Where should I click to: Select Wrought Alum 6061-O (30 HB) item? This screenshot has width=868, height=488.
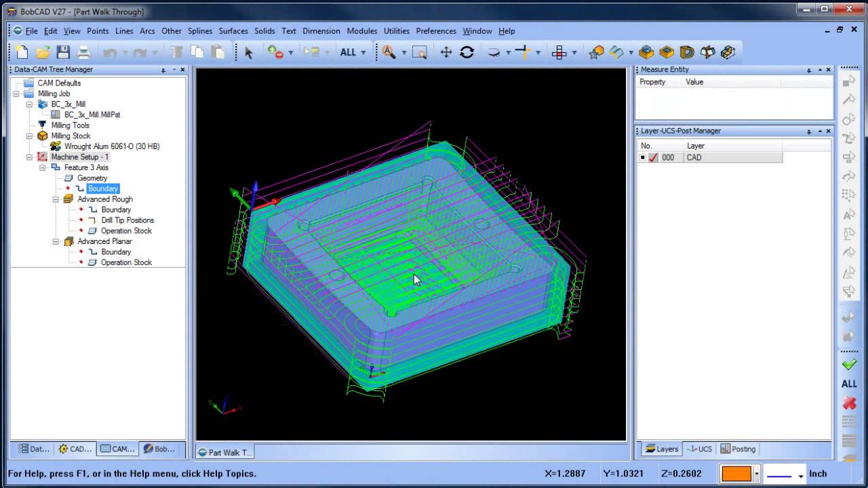click(x=112, y=146)
